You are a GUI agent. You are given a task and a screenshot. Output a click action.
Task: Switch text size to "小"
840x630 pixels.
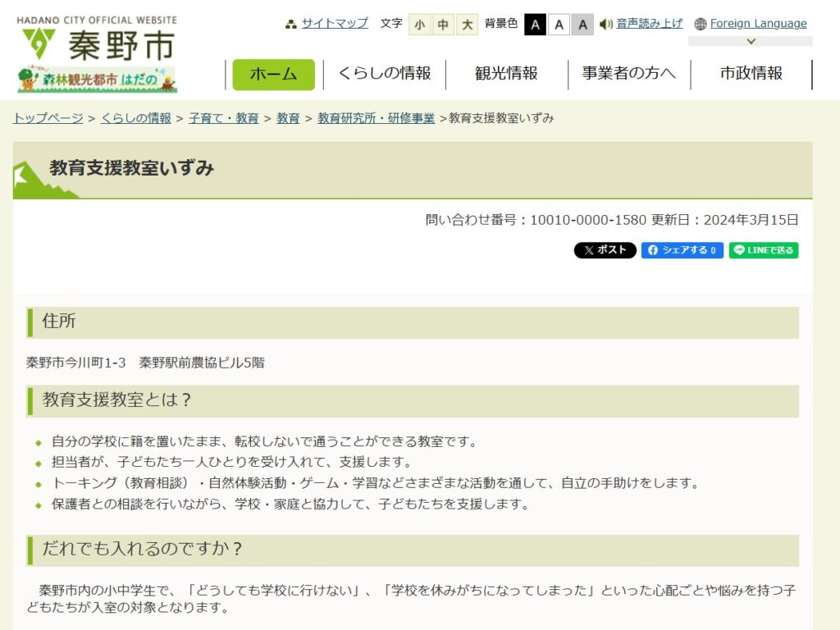click(x=420, y=25)
